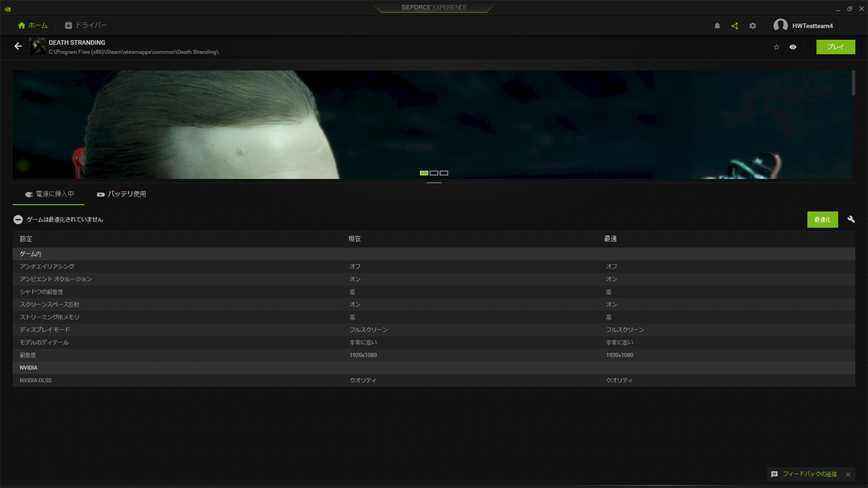This screenshot has height=488, width=868.
Task: Click the DEATH STRANDING title
Action: (x=77, y=43)
